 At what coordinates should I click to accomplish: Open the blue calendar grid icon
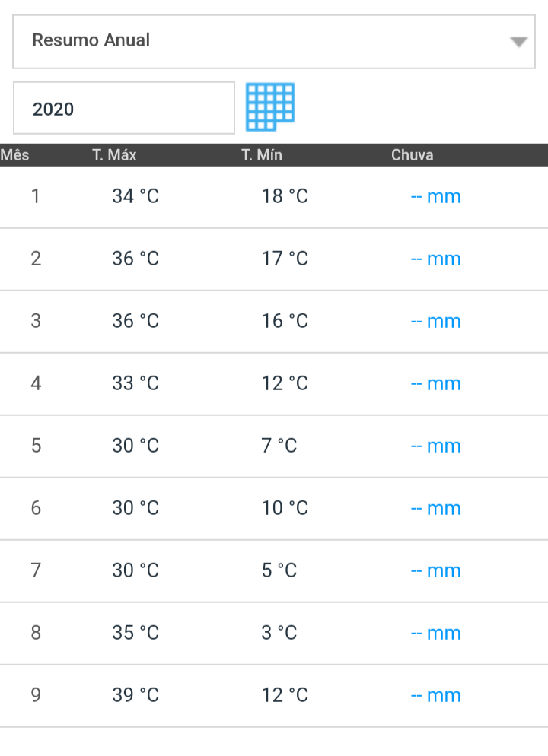[x=270, y=107]
